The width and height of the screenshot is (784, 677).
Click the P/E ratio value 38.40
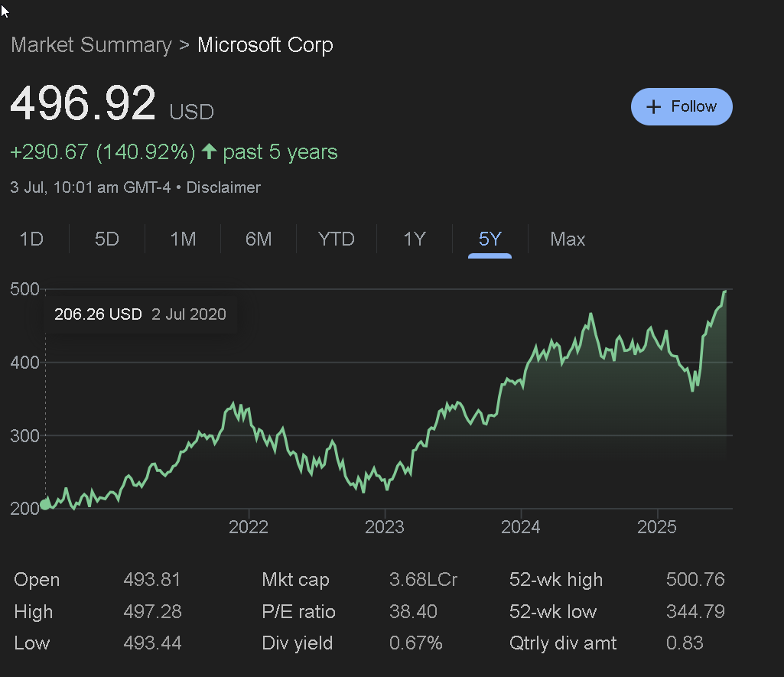coord(413,611)
